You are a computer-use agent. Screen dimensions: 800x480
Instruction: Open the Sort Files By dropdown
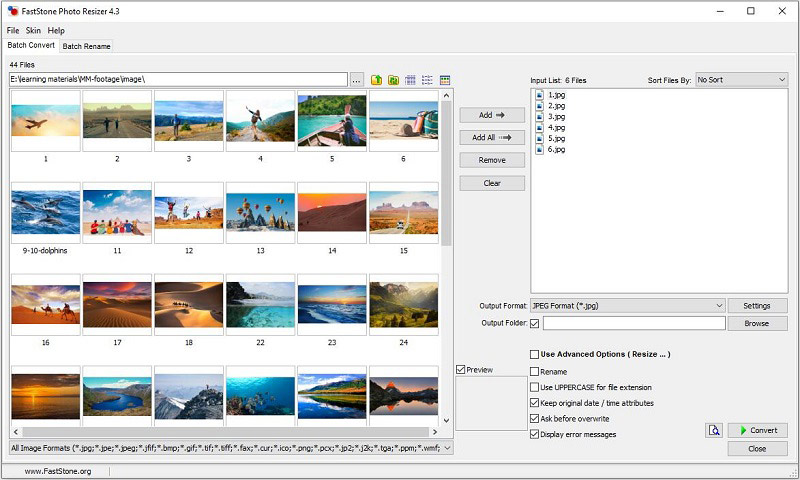741,80
